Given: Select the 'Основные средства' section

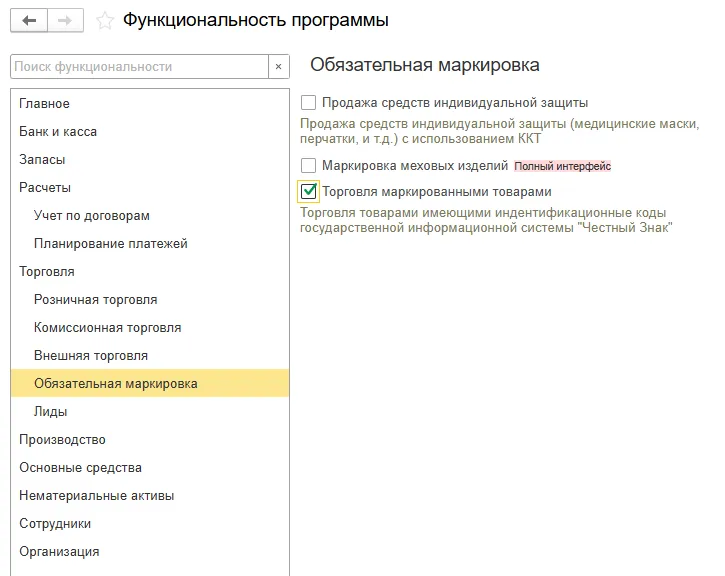Looking at the screenshot, I should pos(150,467).
